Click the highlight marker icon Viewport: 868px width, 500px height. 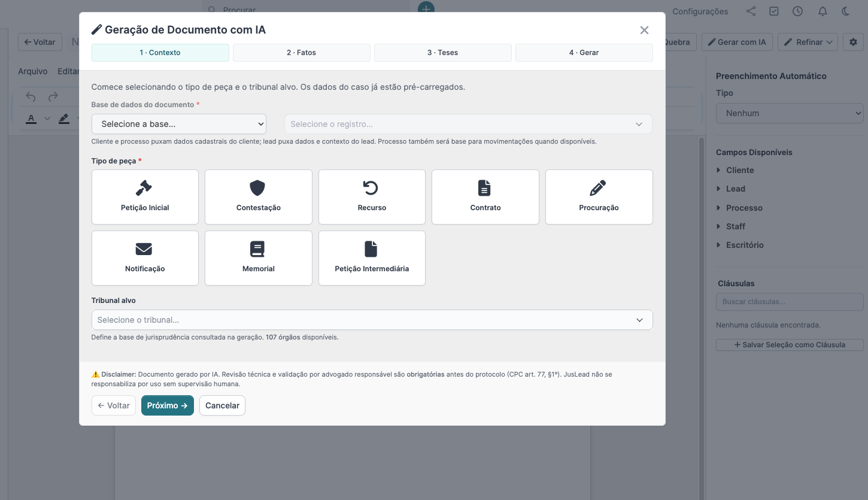(64, 119)
